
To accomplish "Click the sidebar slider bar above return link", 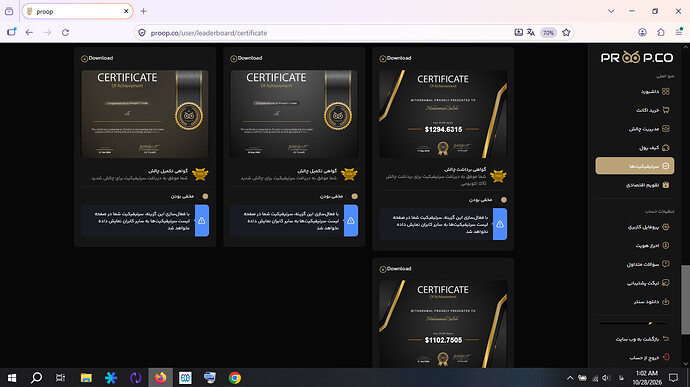I will tap(634, 324).
